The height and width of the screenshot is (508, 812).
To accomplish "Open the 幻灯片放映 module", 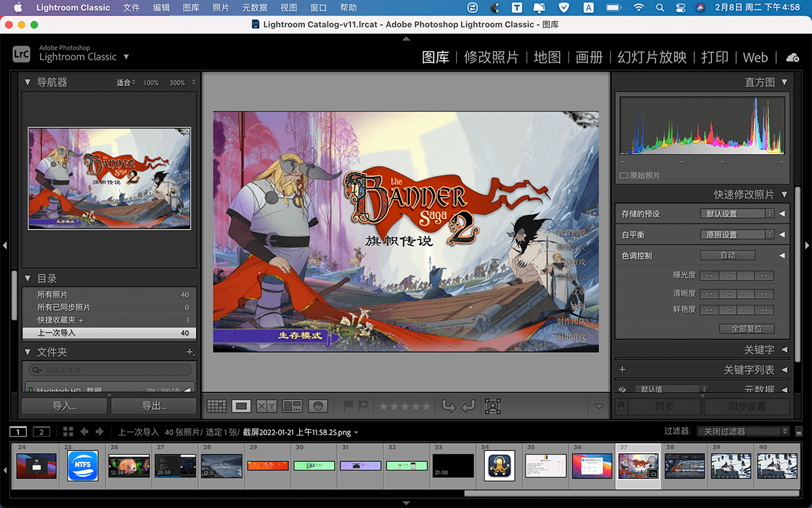I will click(x=652, y=58).
